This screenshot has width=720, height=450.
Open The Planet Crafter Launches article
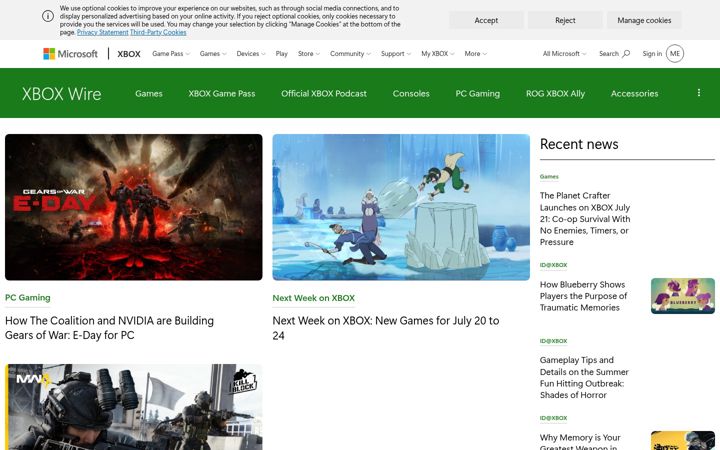click(x=585, y=219)
